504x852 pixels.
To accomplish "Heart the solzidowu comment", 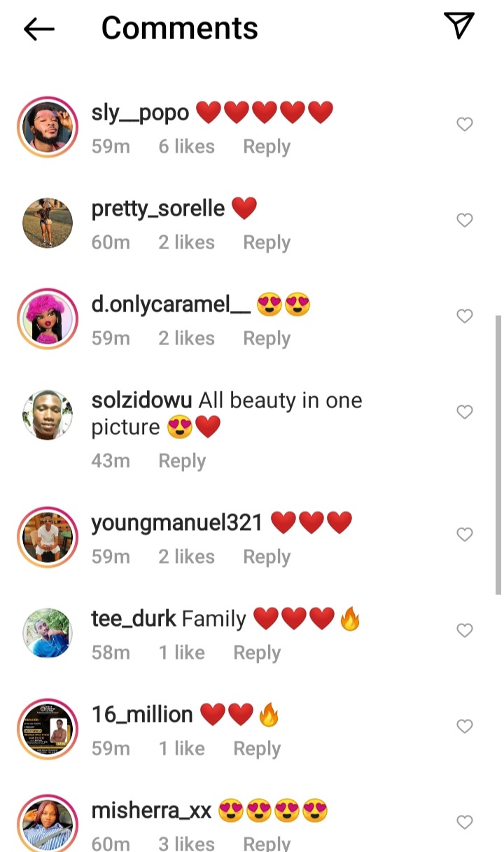I will click(x=465, y=412).
